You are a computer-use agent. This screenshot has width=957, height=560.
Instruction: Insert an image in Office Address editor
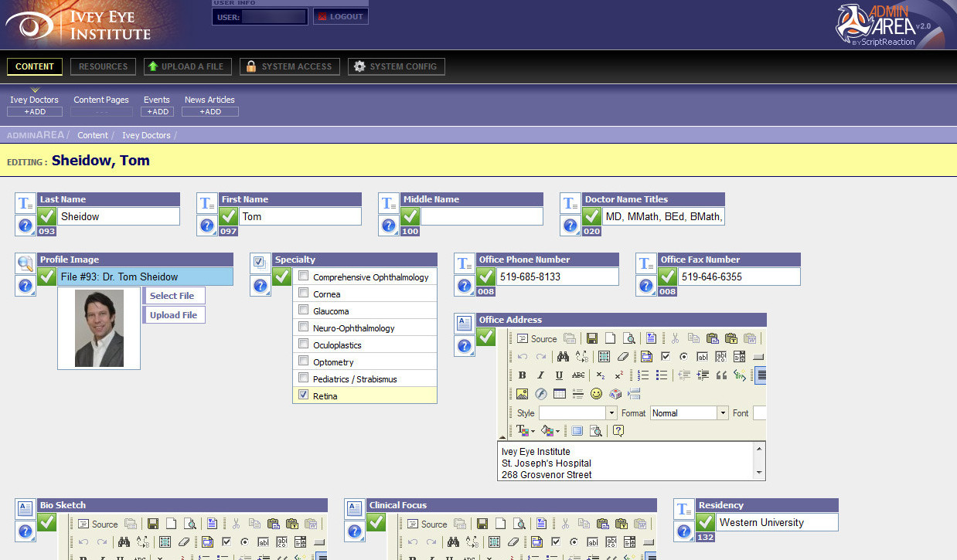click(x=522, y=394)
